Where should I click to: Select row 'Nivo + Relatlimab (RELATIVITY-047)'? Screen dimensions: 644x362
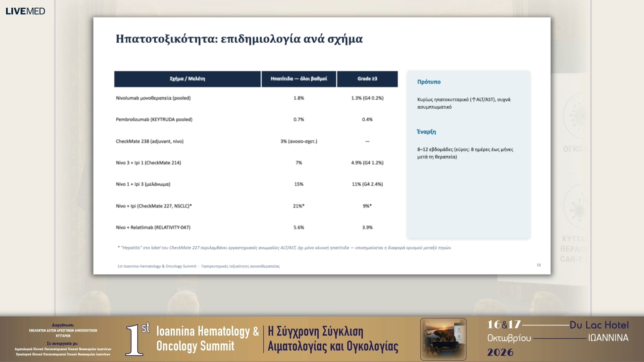tap(256, 227)
